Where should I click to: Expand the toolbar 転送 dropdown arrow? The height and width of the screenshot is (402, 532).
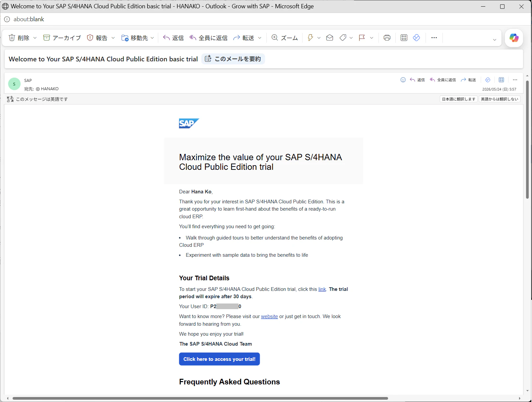[x=260, y=38]
